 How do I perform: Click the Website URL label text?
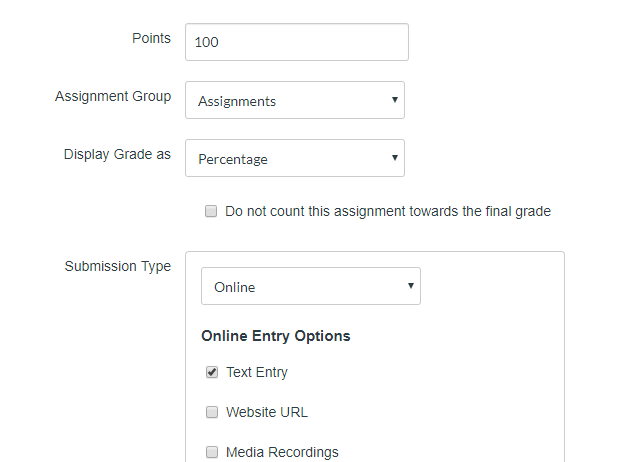pyautogui.click(x=267, y=412)
